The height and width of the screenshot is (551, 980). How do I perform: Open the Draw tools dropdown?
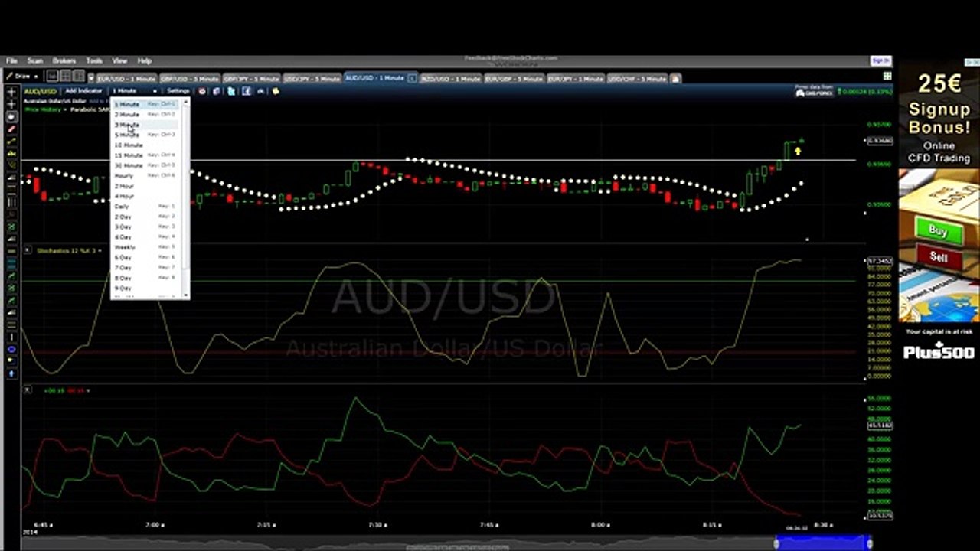pos(22,77)
